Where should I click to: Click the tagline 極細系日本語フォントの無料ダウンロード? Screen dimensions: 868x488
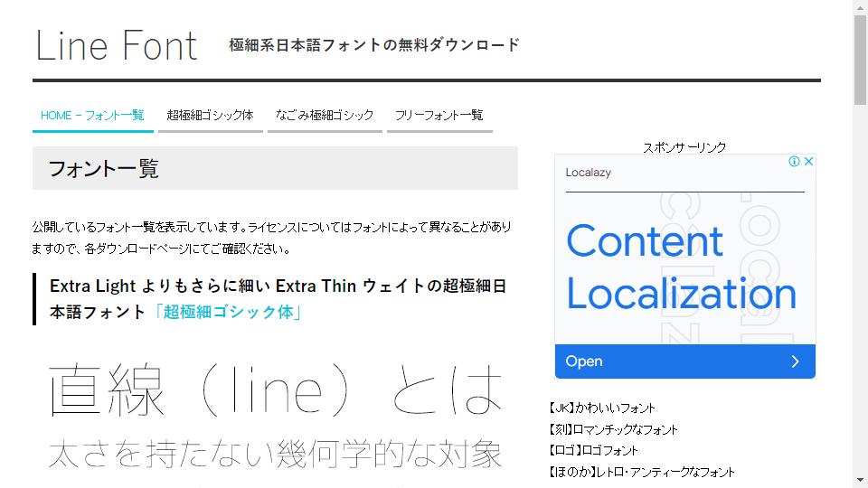point(374,45)
